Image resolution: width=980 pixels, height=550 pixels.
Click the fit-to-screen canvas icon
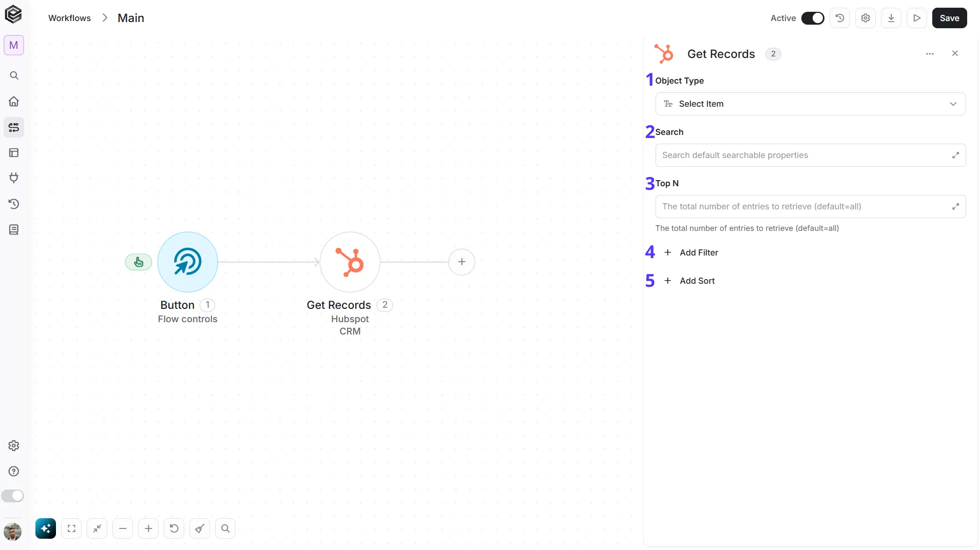point(71,528)
